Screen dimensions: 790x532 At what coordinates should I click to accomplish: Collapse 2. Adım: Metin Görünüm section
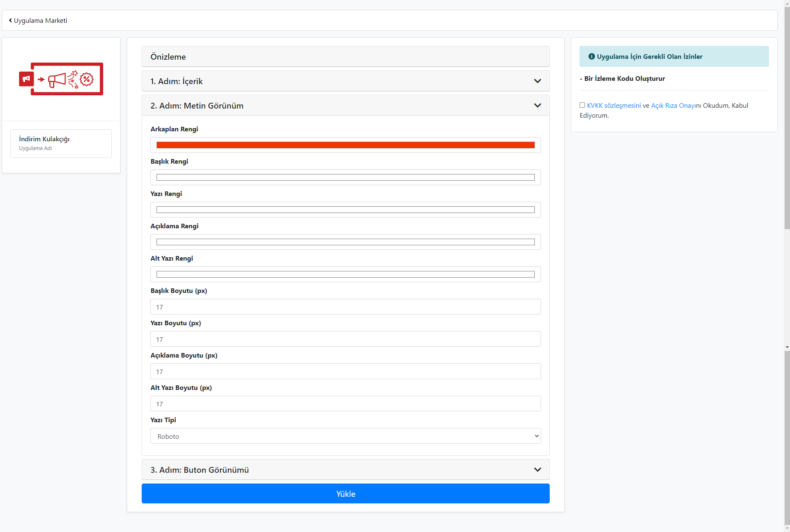point(345,106)
